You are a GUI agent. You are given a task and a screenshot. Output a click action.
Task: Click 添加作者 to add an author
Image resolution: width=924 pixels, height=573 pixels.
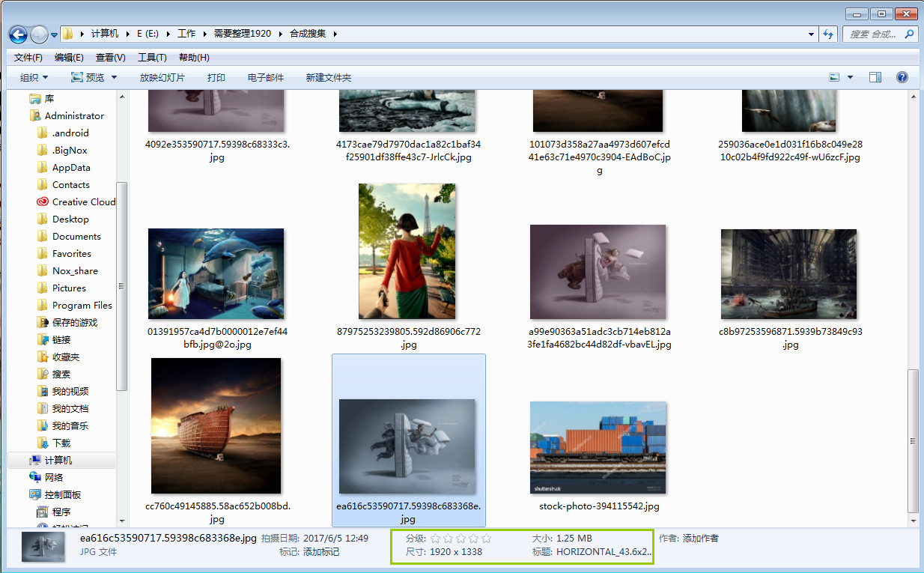700,539
